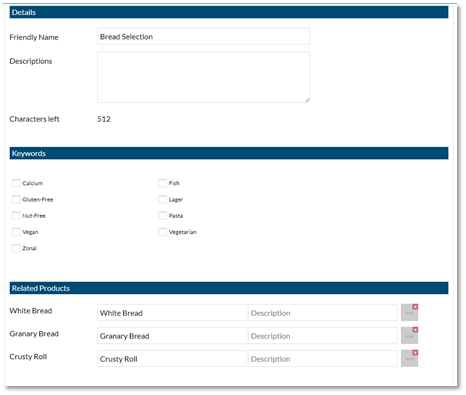Click the Granary Bread row label
The height and width of the screenshot is (395, 466).
coord(34,334)
